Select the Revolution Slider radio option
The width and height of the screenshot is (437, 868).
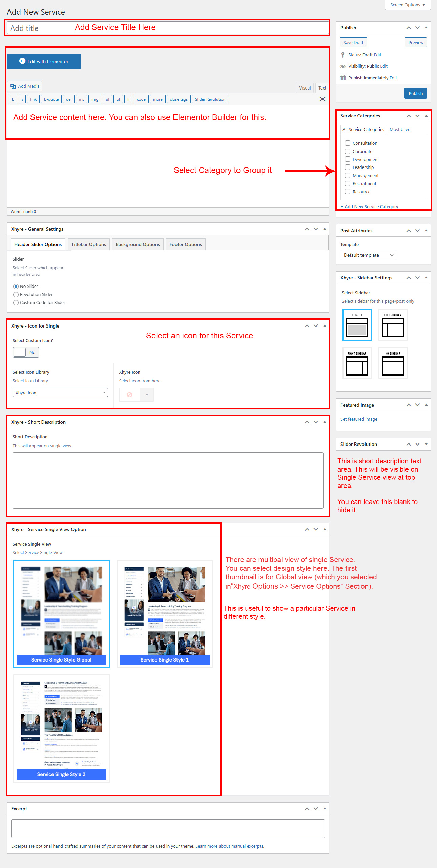pyautogui.click(x=16, y=295)
